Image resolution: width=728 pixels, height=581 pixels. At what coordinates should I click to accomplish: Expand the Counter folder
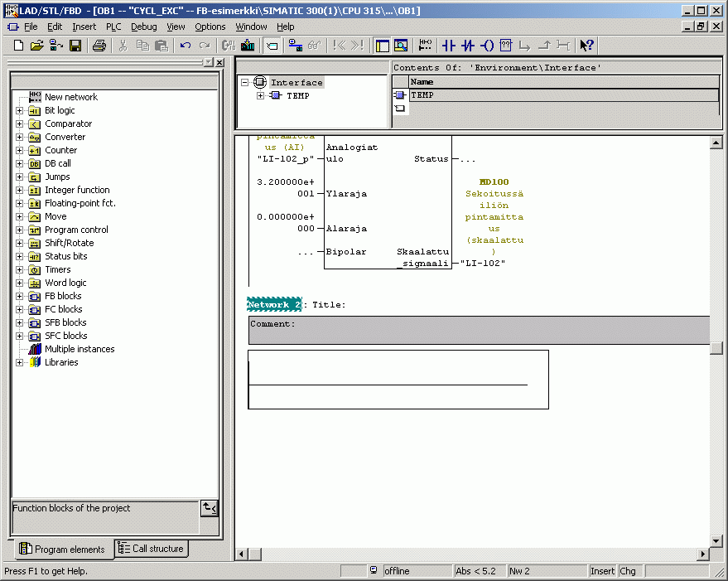click(20, 151)
